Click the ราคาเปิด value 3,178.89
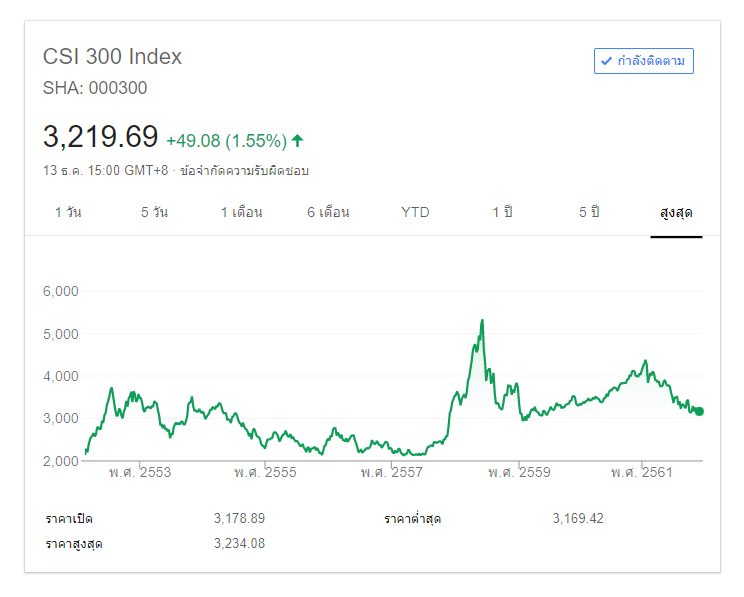 [x=239, y=518]
